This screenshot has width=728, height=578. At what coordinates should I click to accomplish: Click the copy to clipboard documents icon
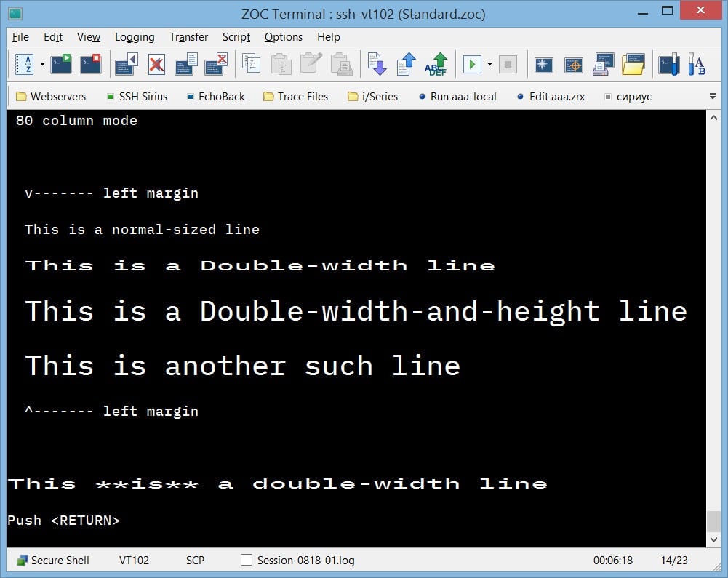click(x=251, y=64)
